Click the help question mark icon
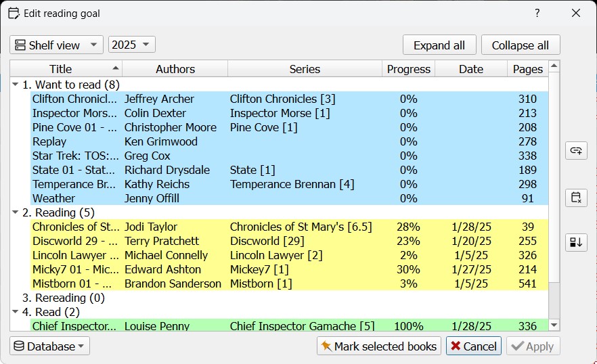Screen dimensions: 597x364 pyautogui.click(x=537, y=13)
